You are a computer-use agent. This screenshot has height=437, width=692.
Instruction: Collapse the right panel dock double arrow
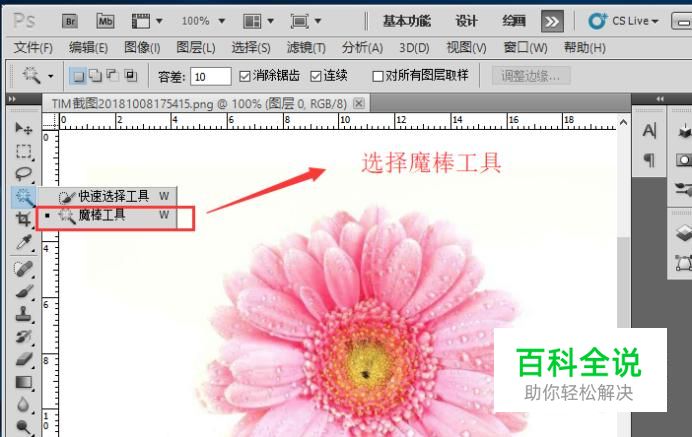tap(660, 99)
